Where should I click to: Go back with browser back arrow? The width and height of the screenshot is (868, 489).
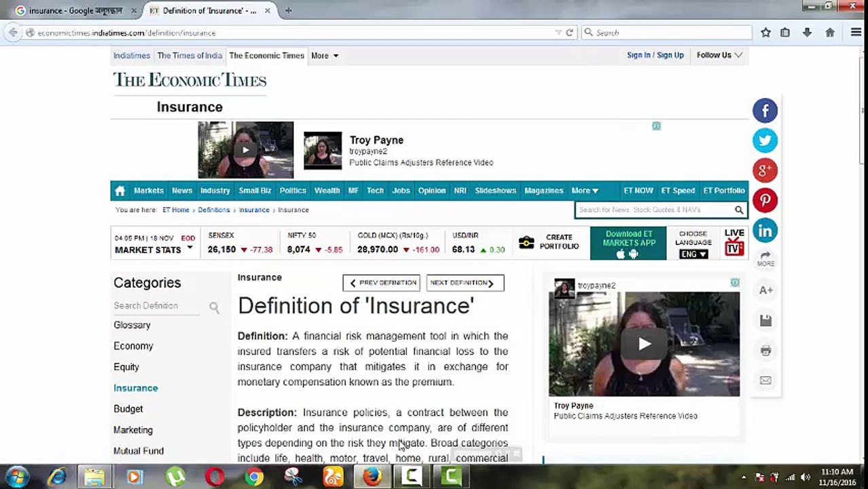pyautogui.click(x=13, y=33)
